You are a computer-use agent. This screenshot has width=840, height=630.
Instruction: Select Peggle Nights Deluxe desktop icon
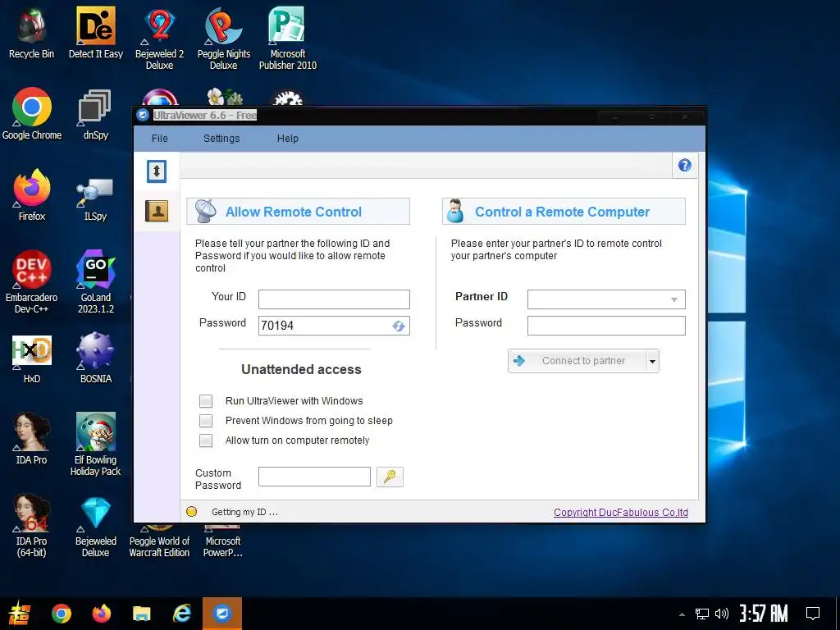click(x=223, y=39)
